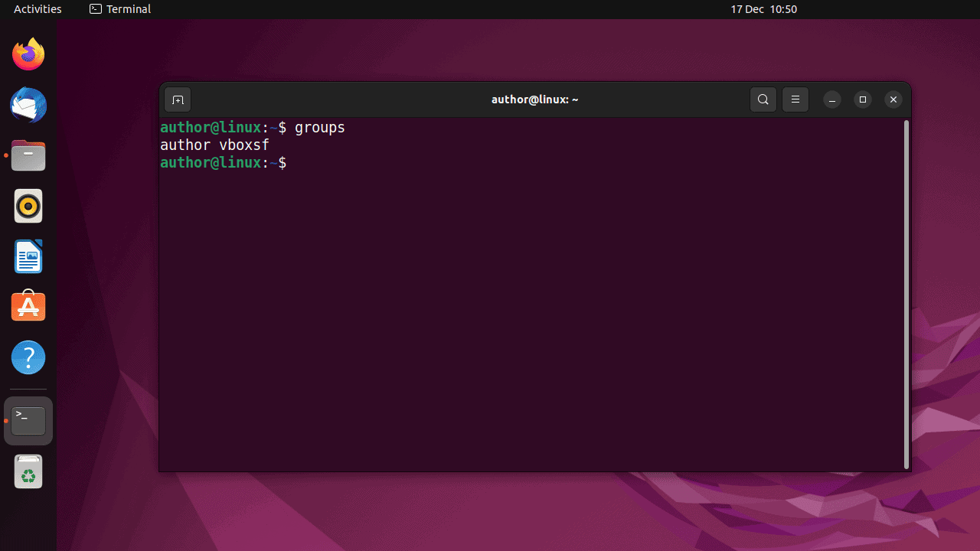
Task: Open LibreOffice Writer from the dock
Action: pos(28,256)
